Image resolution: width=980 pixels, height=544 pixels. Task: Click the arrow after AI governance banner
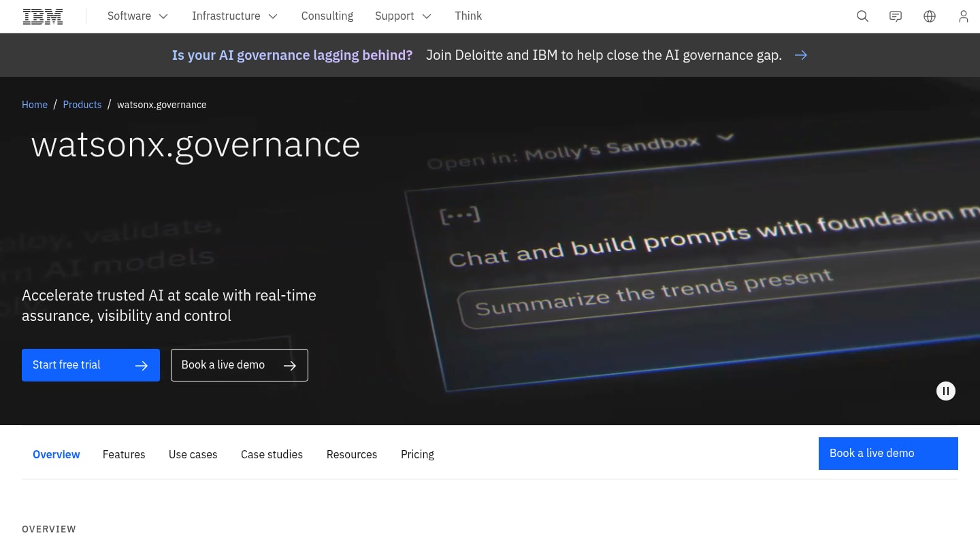801,55
